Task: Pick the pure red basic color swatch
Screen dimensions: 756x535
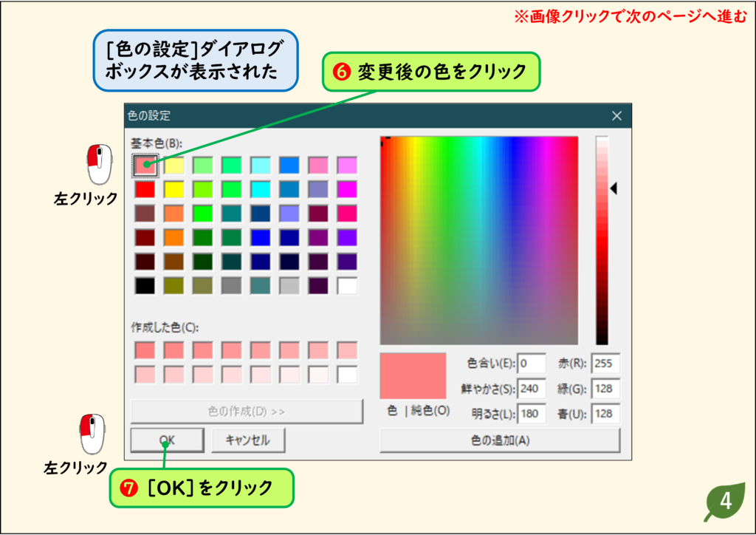Action: (x=145, y=189)
